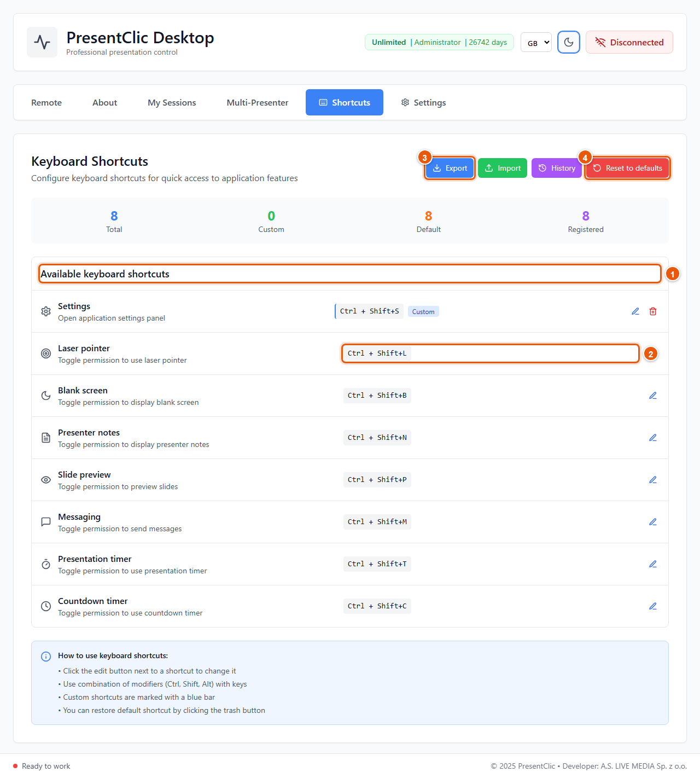Edit the Messaging shortcut
Viewport: 700px width, 778px height.
[653, 522]
